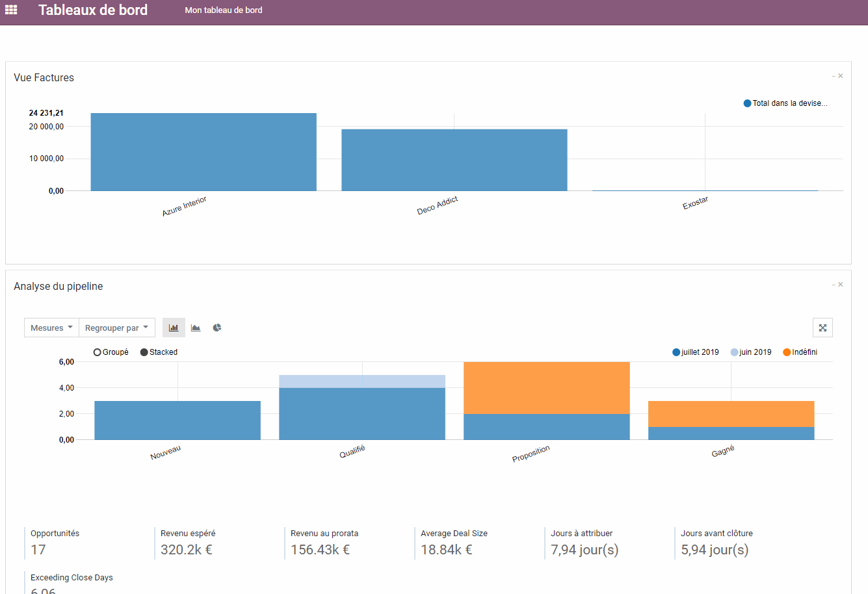Open the apps grid menu icon
The width and height of the screenshot is (868, 594).
(x=11, y=10)
